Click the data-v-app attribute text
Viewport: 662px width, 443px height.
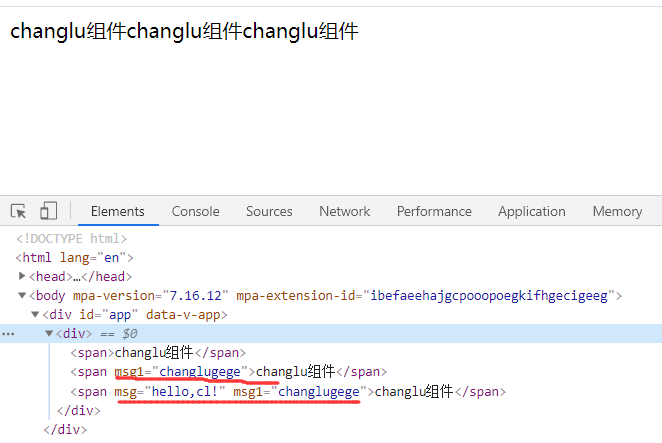coord(183,315)
